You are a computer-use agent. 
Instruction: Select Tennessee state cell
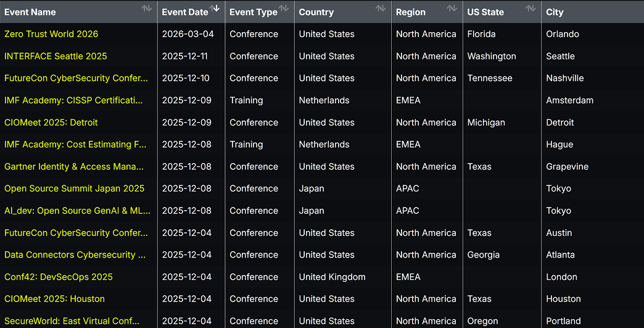pyautogui.click(x=490, y=78)
